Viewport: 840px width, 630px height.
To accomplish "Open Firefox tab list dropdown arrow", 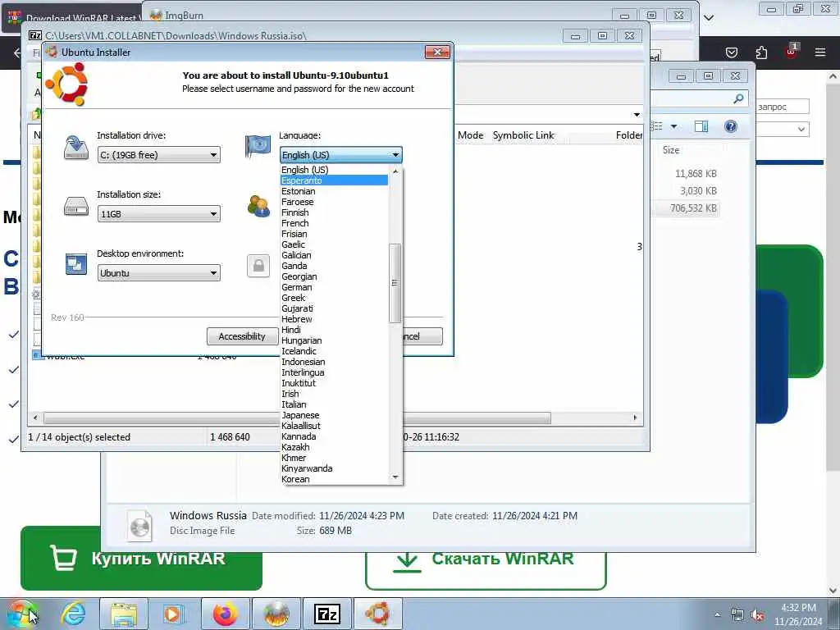I will coord(709,18).
